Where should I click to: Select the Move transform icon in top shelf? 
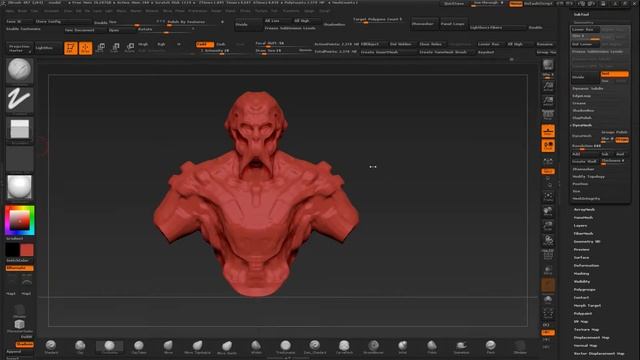coord(100,48)
